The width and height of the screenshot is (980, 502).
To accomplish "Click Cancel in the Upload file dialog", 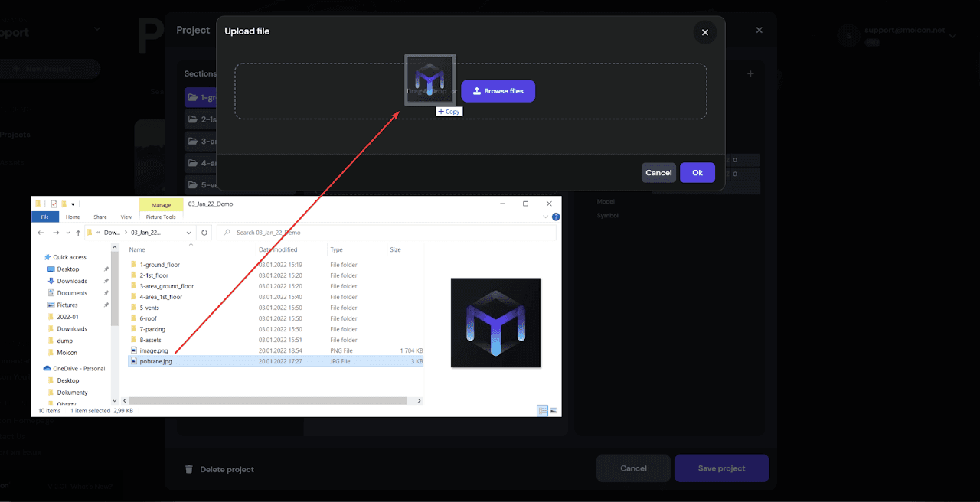I will [x=658, y=173].
